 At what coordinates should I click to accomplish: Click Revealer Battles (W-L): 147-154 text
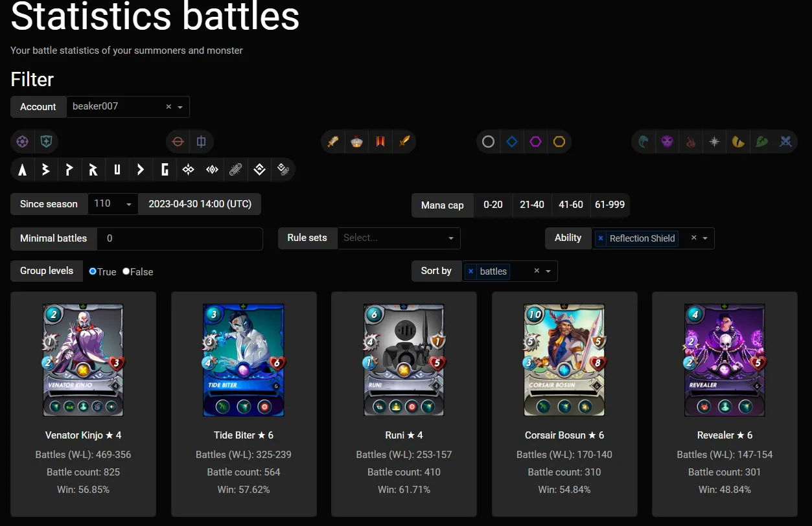pos(725,455)
